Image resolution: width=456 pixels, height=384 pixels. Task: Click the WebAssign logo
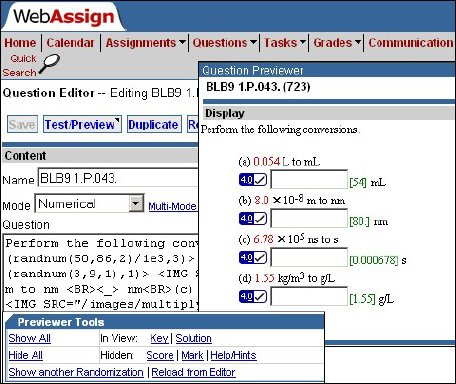[64, 17]
